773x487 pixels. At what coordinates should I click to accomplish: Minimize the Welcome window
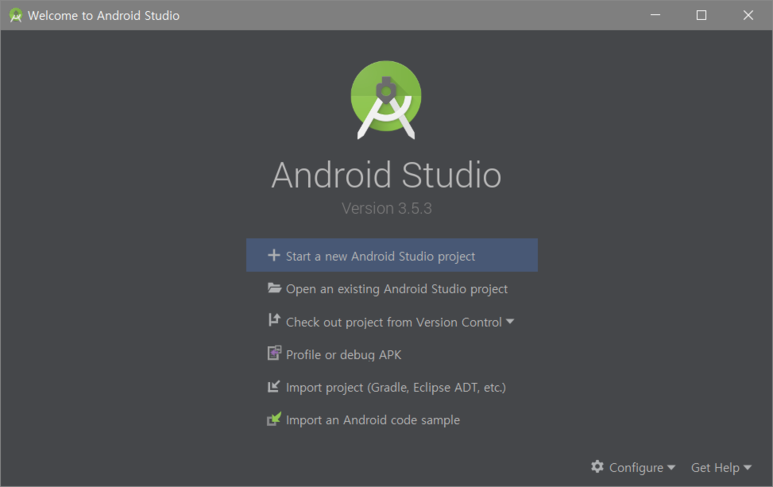655,15
